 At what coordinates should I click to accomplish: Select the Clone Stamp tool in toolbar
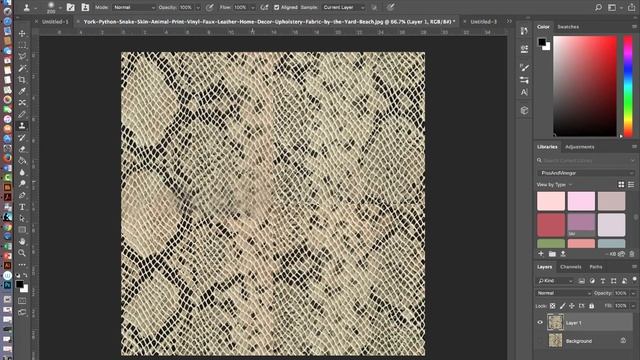(x=22, y=126)
